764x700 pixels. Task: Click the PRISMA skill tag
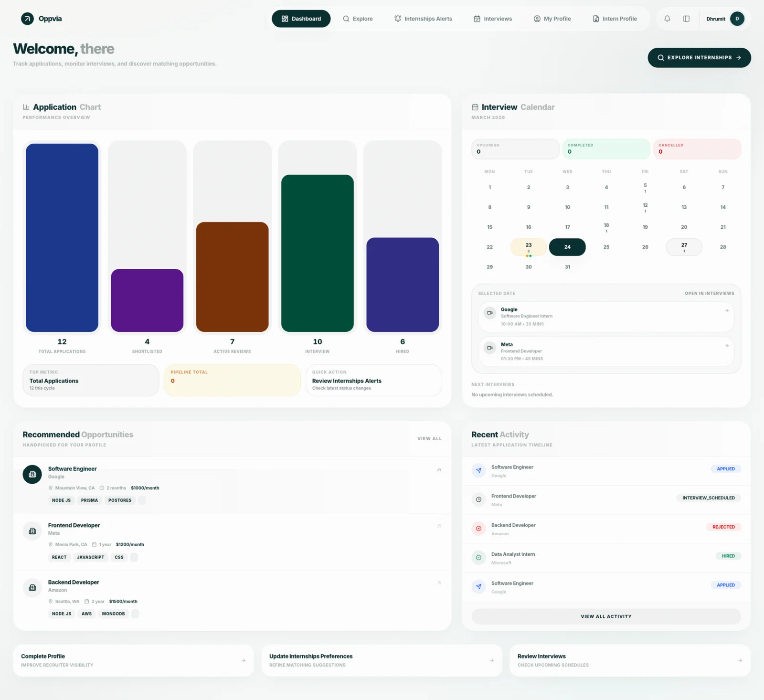pos(89,500)
